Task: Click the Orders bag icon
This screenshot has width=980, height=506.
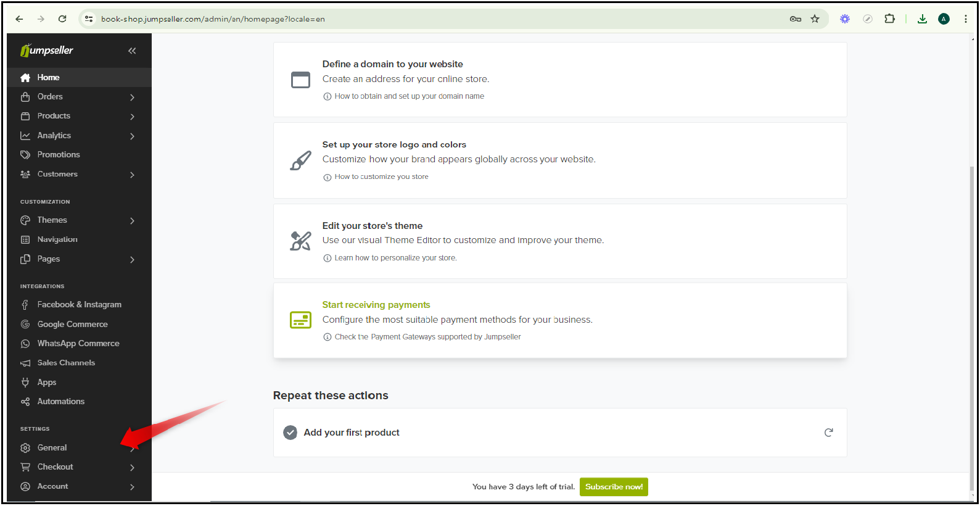Action: pos(25,97)
